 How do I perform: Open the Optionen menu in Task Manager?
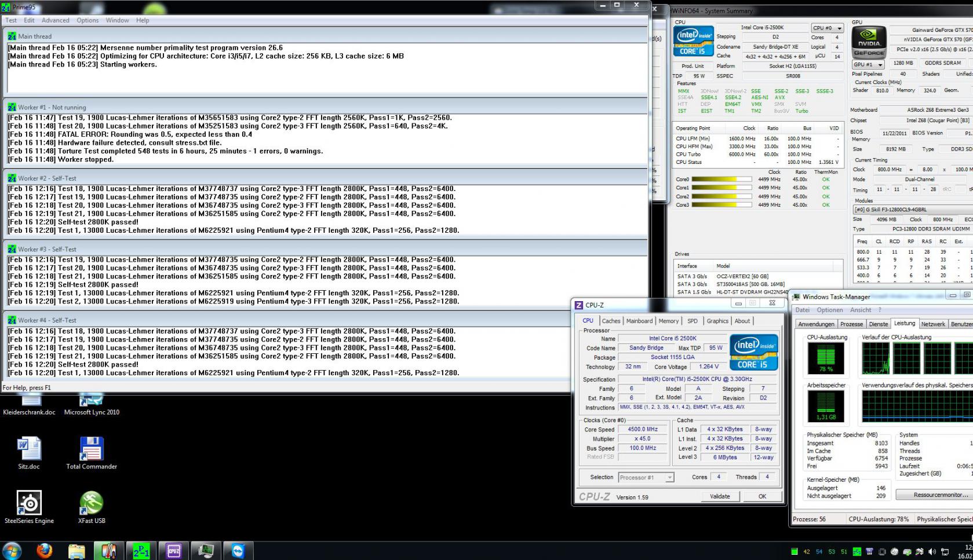(x=830, y=310)
